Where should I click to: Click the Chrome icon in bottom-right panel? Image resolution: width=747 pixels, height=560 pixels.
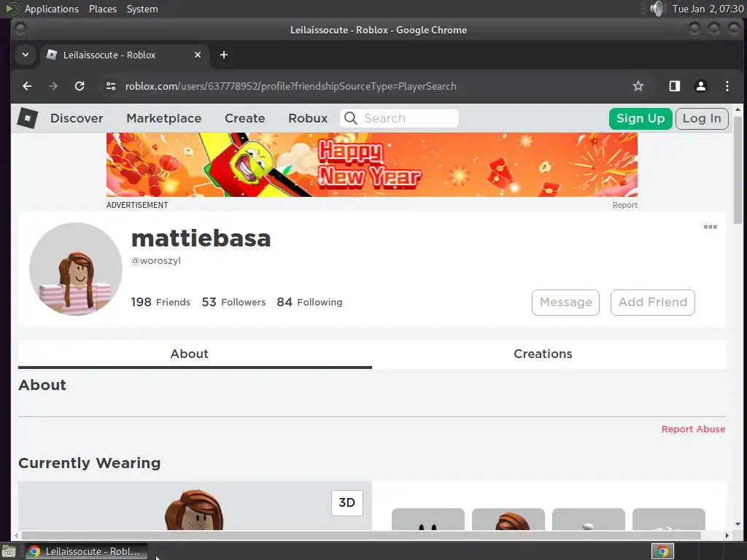662,551
